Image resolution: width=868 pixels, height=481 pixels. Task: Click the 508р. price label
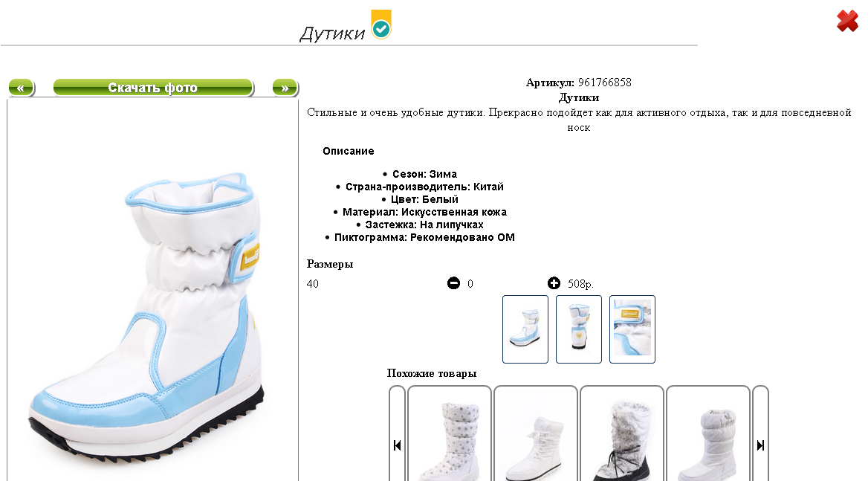580,284
